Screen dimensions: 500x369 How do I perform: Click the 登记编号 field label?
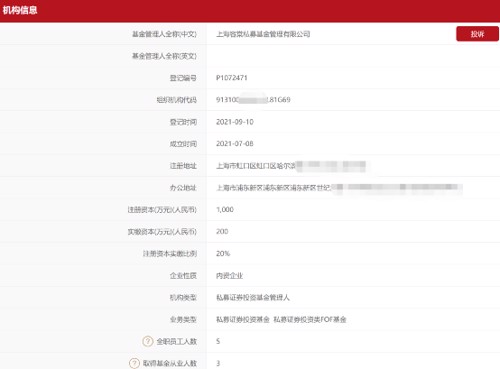(x=183, y=78)
